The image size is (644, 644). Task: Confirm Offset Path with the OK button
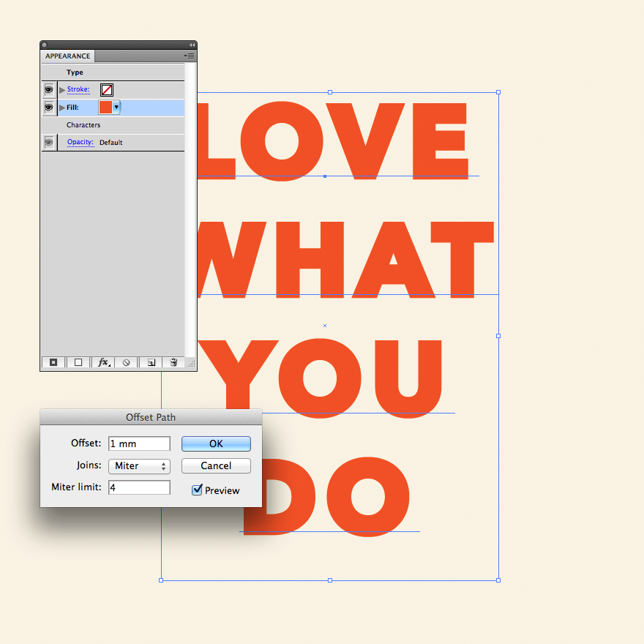216,443
